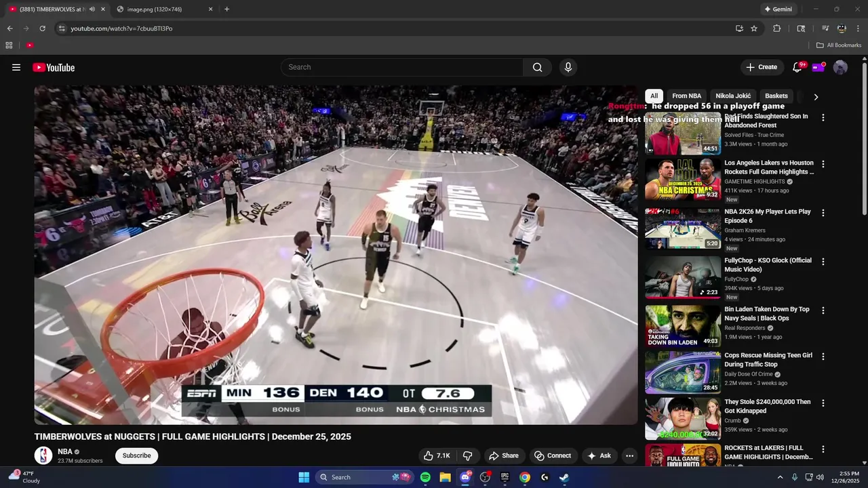Select the Nikola Jokić chip
Image resolution: width=868 pixels, height=488 pixels.
pos(733,96)
